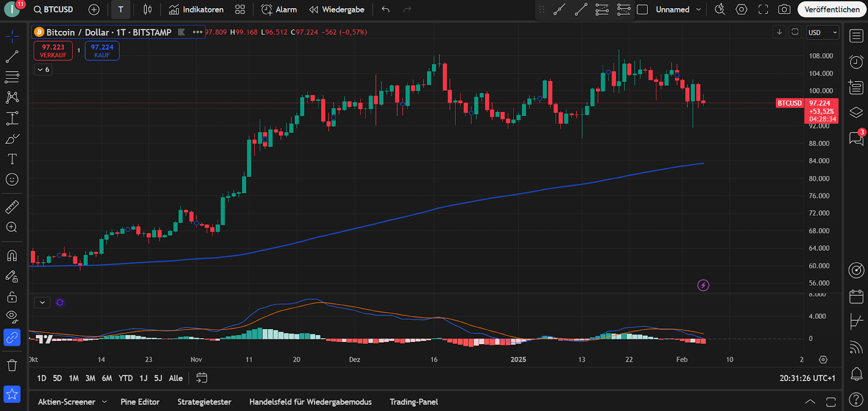Select the ruler measure tool

12,207
